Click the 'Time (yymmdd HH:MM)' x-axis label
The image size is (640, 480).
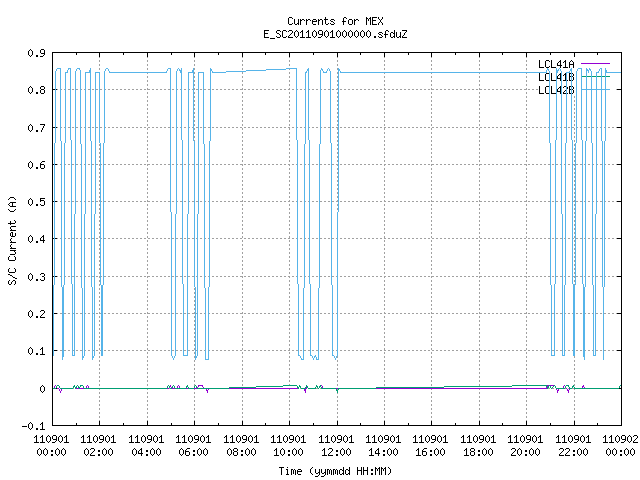click(x=335, y=471)
